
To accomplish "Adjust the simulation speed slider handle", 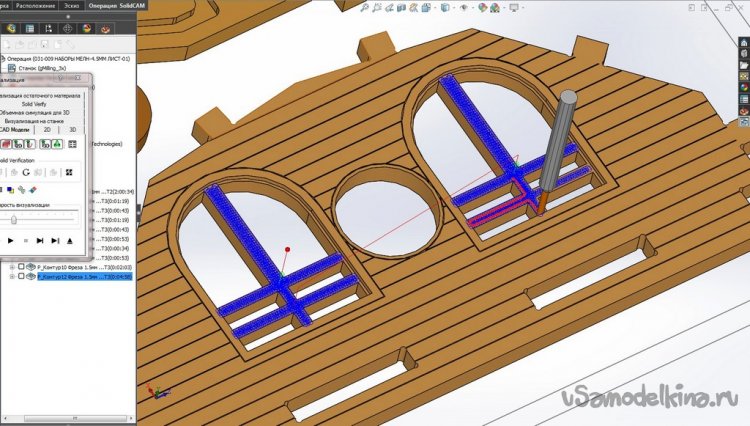I will (13, 219).
